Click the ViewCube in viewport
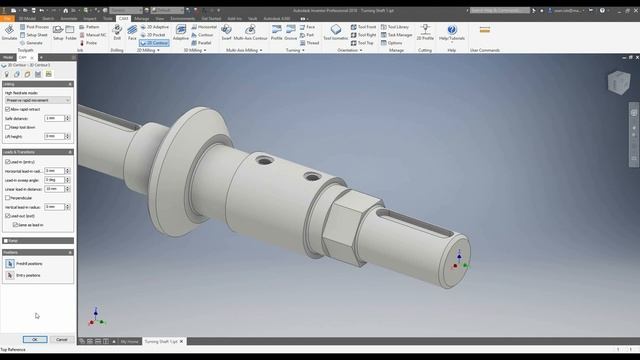The height and width of the screenshot is (360, 640). click(619, 82)
